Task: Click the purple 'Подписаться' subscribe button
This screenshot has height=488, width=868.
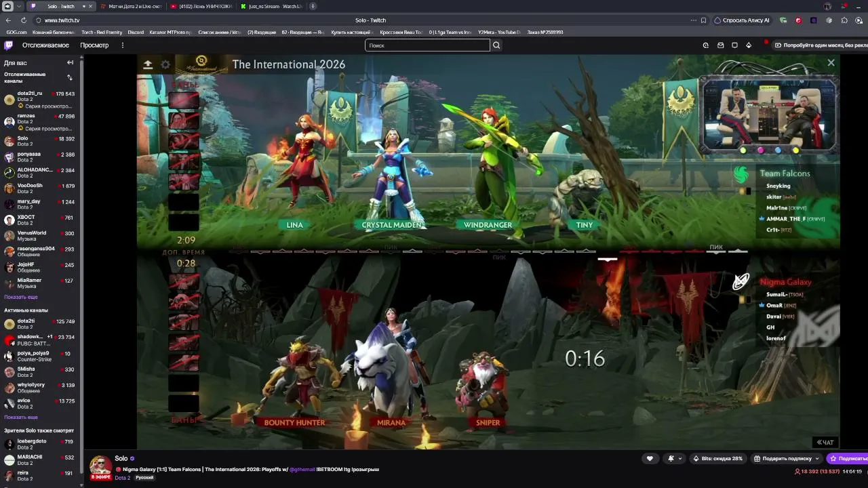Action: [x=848, y=459]
